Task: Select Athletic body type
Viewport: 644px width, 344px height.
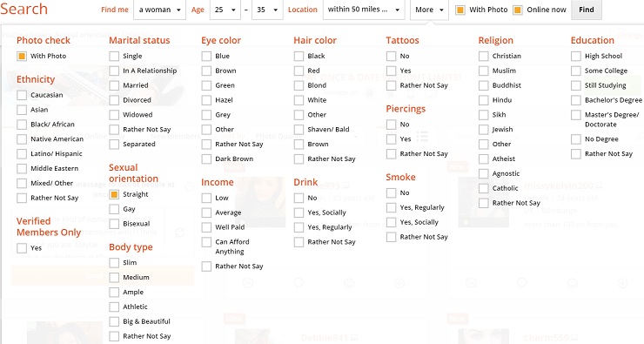Action: (x=114, y=307)
